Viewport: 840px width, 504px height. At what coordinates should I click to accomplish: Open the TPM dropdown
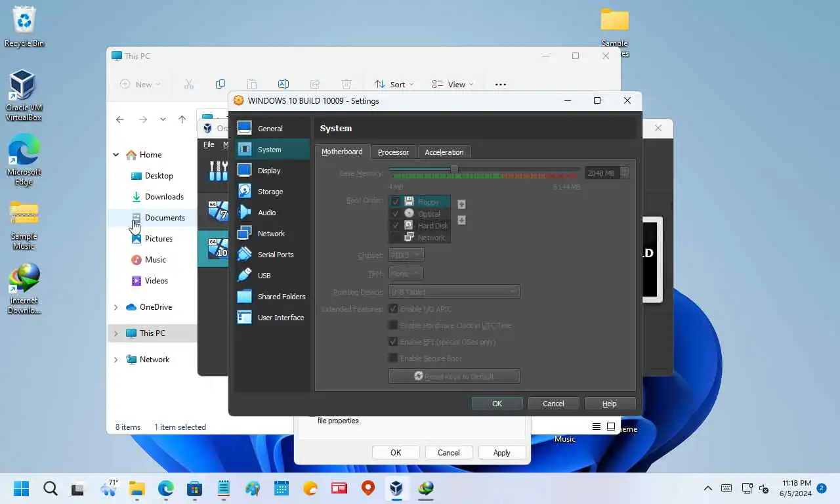[406, 274]
